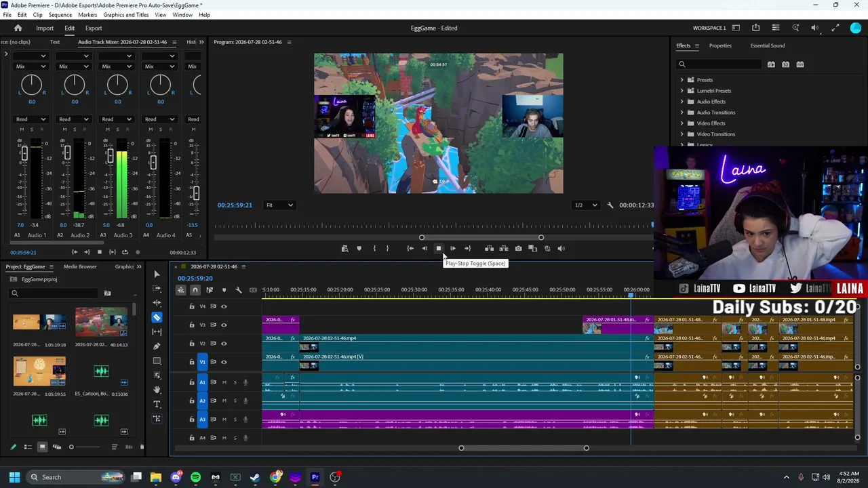
Task: Select the Rectangle tool
Action: click(x=157, y=361)
